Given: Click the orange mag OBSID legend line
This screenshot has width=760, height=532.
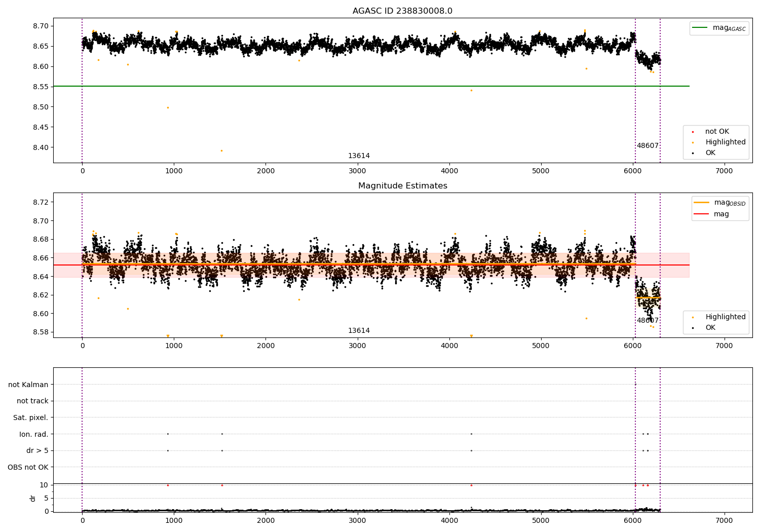Looking at the screenshot, I should (702, 203).
